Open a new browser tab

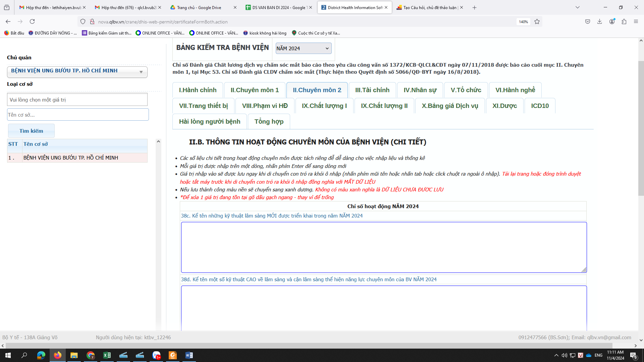(x=474, y=7)
